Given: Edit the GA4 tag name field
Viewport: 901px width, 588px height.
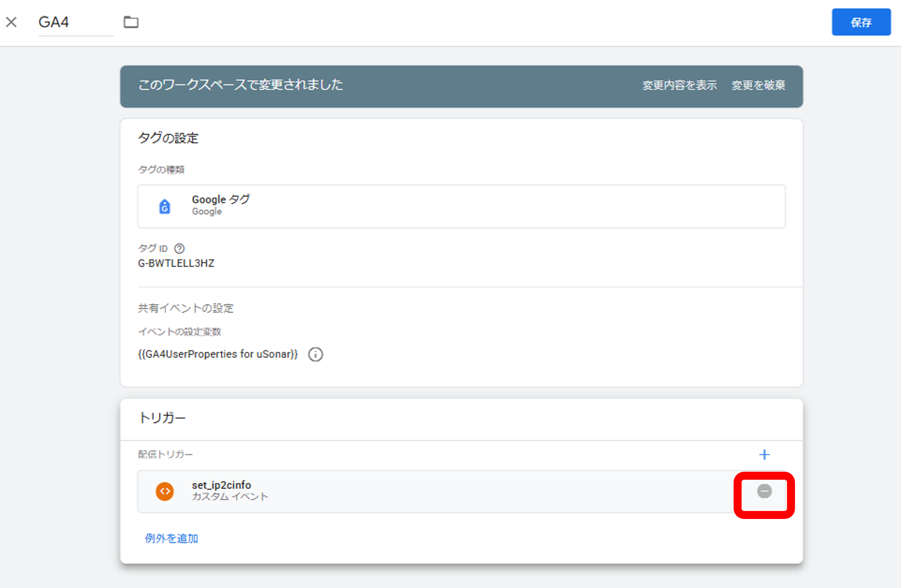Looking at the screenshot, I should (76, 22).
